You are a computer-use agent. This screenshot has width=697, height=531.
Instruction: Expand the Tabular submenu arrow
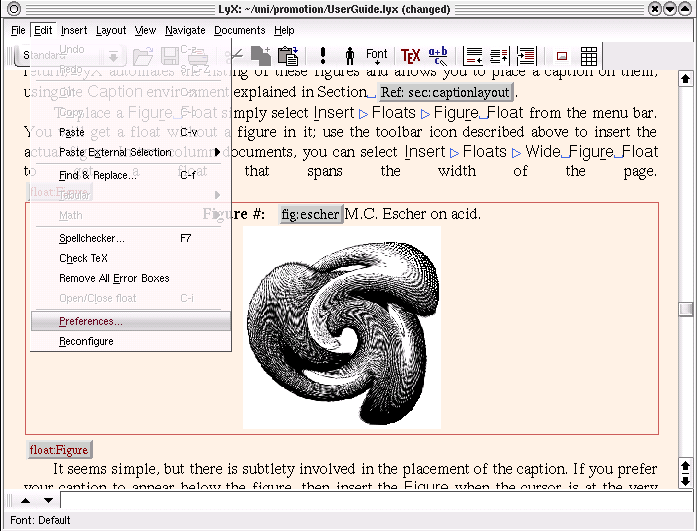(x=217, y=195)
